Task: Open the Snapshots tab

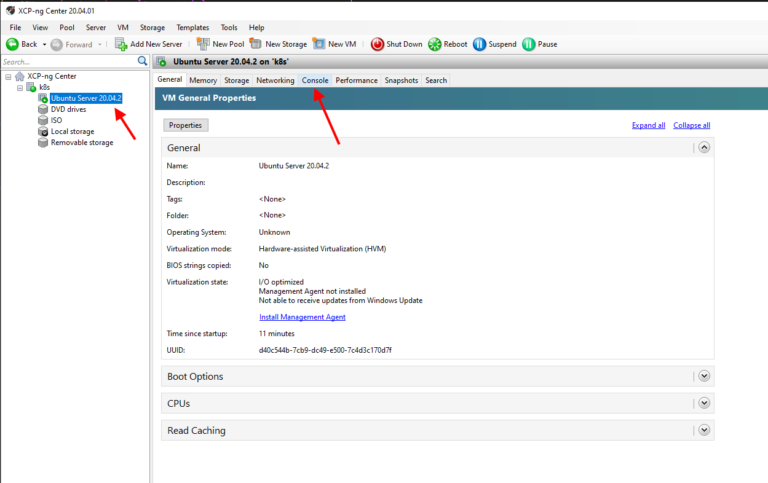Action: (401, 80)
